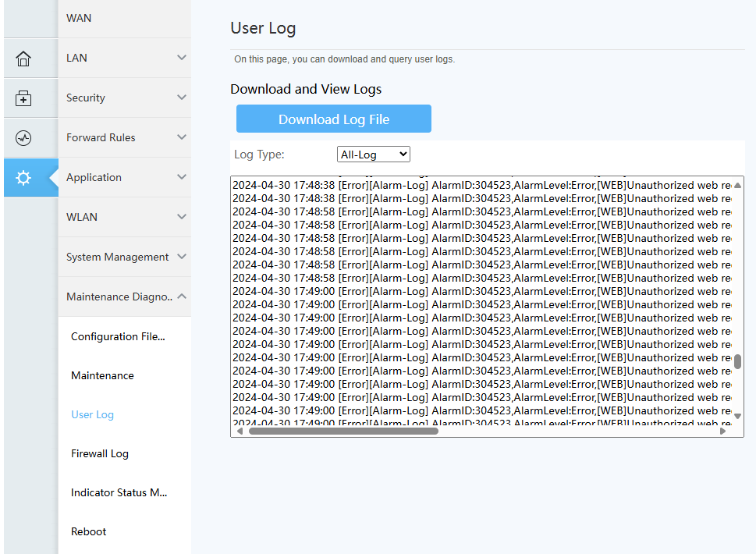This screenshot has height=554, width=756.
Task: Expand System Management menu
Action: [182, 257]
